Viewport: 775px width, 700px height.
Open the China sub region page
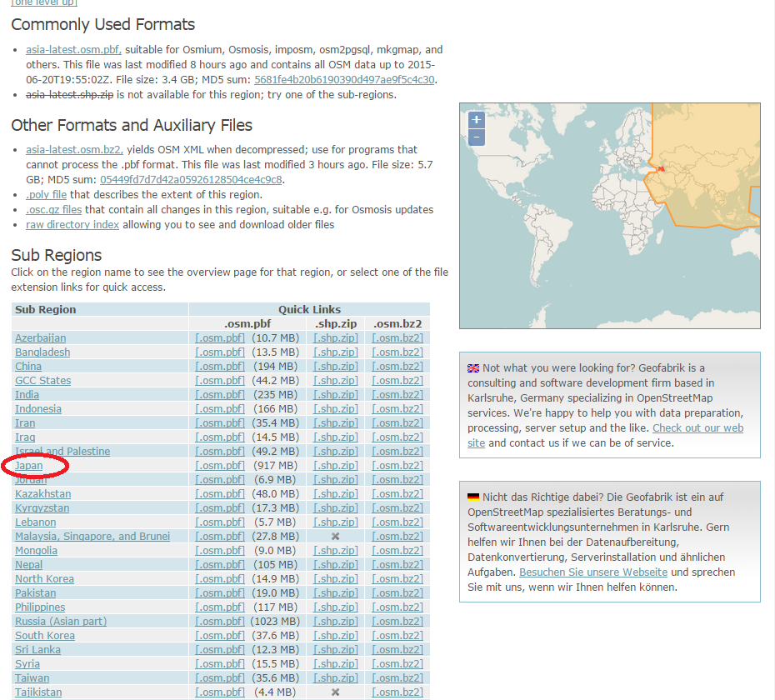[27, 366]
